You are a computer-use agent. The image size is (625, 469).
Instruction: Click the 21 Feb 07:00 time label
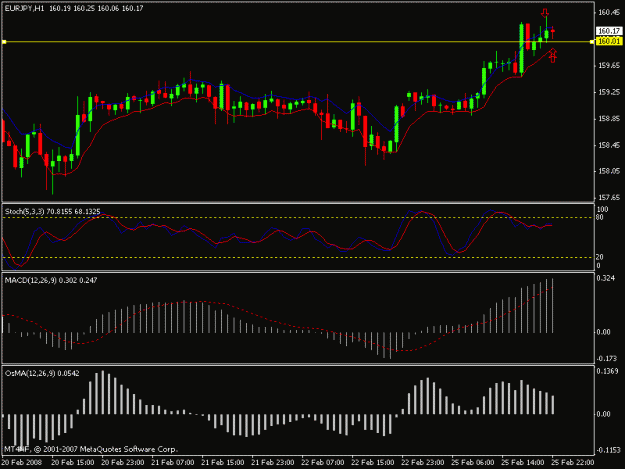173,462
